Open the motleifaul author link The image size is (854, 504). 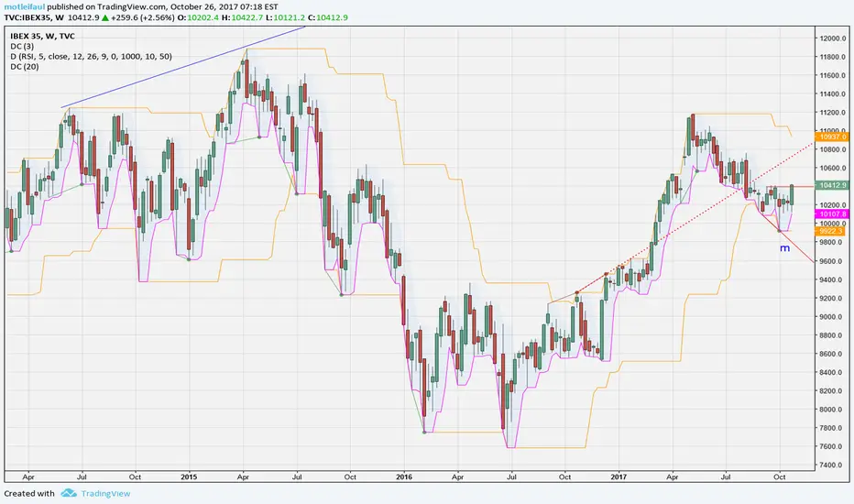25,7
